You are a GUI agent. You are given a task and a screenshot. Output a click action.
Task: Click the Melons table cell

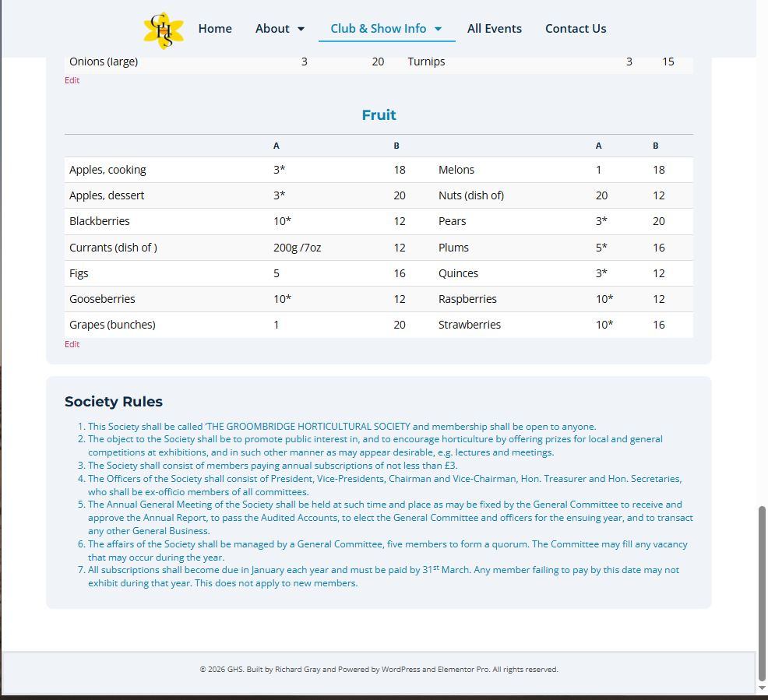[456, 170]
